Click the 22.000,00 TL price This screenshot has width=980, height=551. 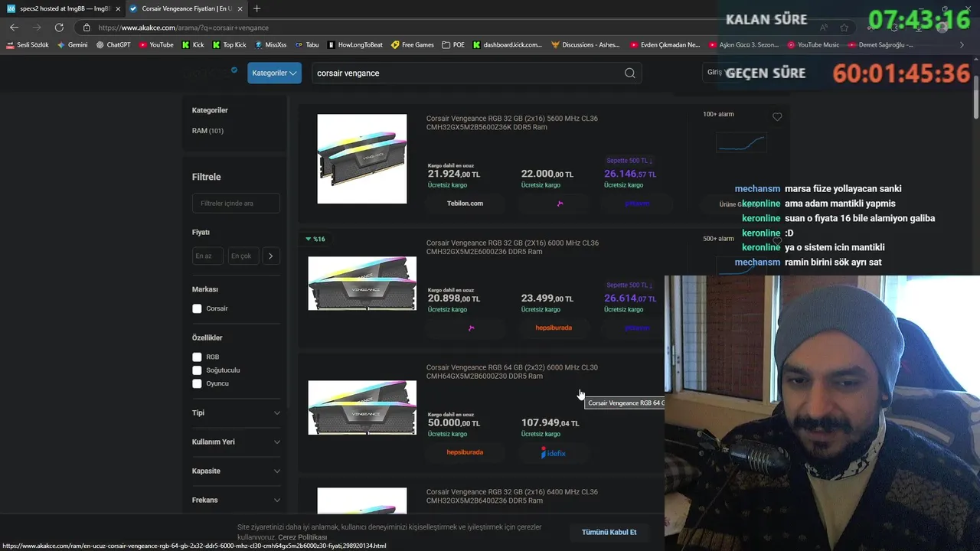[x=547, y=174]
